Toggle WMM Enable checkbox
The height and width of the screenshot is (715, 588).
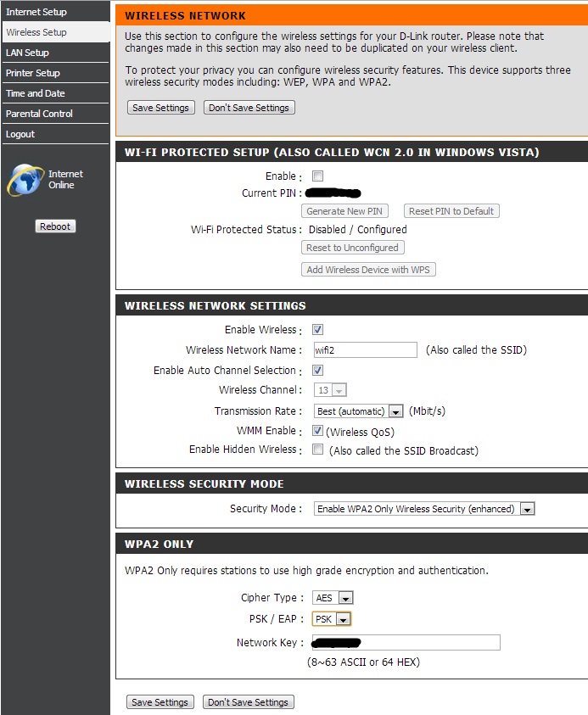click(318, 431)
